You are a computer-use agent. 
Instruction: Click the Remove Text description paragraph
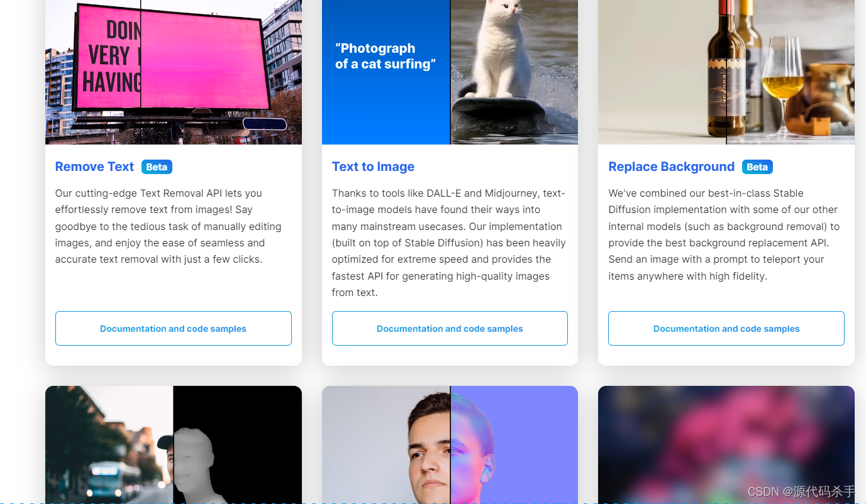pyautogui.click(x=169, y=226)
